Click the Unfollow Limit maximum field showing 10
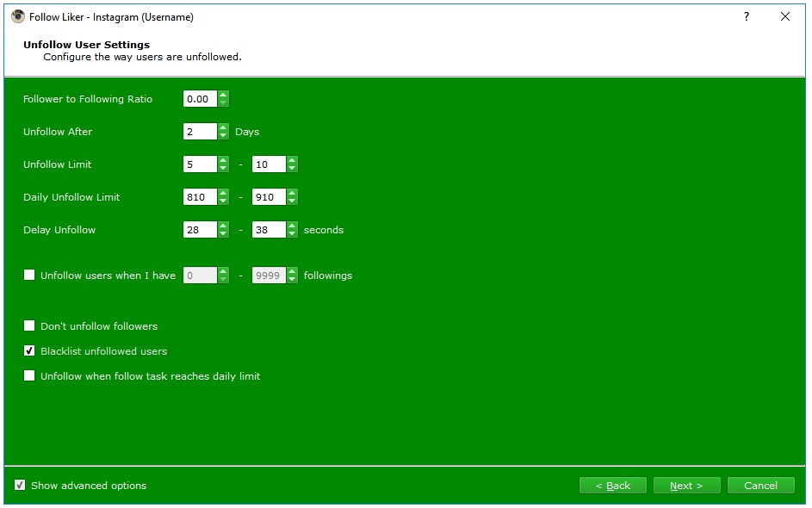 [270, 164]
